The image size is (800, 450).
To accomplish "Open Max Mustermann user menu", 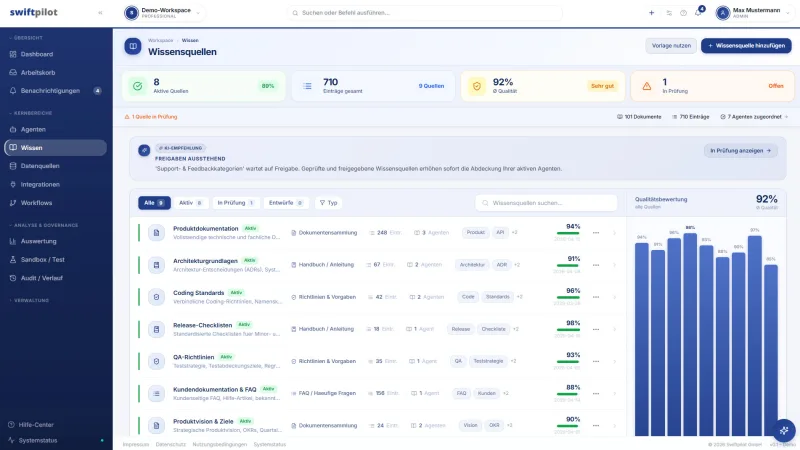I will pos(754,13).
